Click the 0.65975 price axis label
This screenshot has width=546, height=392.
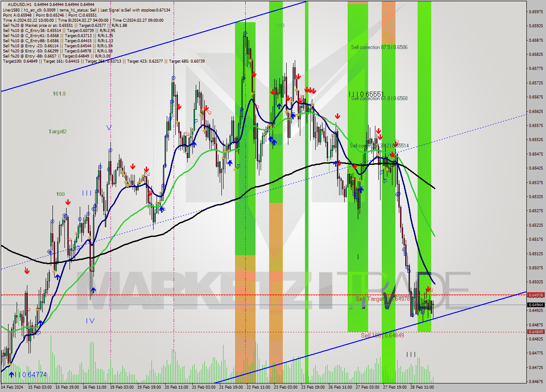[x=536, y=12]
